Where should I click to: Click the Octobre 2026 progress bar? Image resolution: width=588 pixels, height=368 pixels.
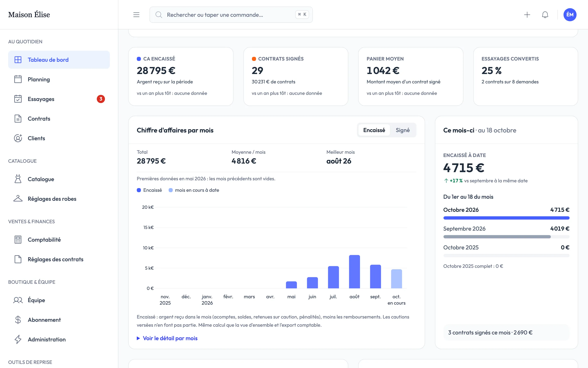[x=506, y=218]
